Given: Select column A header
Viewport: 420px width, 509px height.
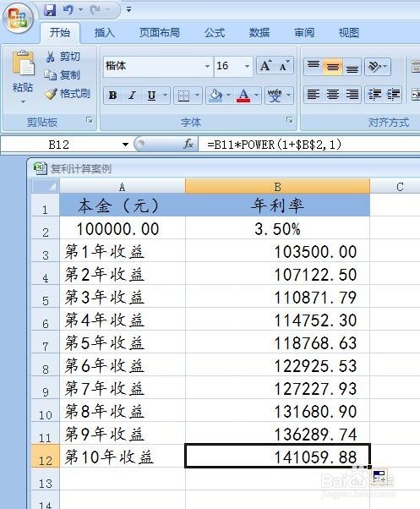Looking at the screenshot, I should click(x=123, y=186).
